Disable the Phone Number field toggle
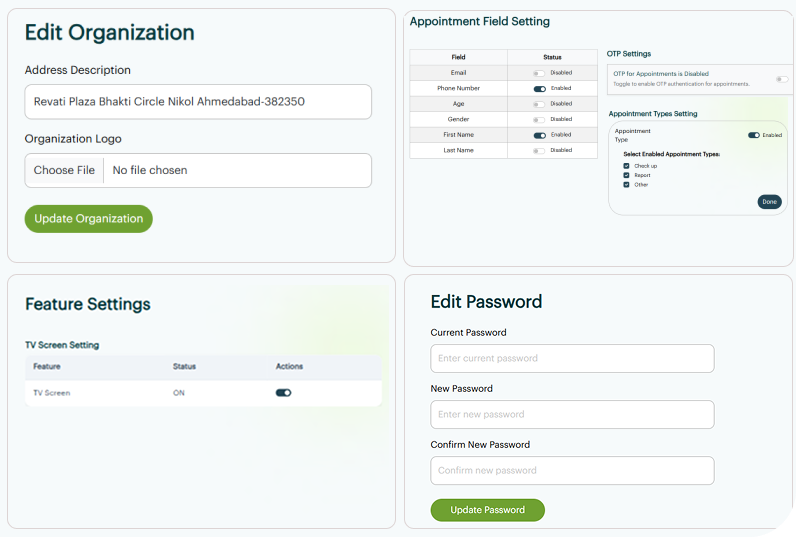The width and height of the screenshot is (796, 537). pos(539,89)
